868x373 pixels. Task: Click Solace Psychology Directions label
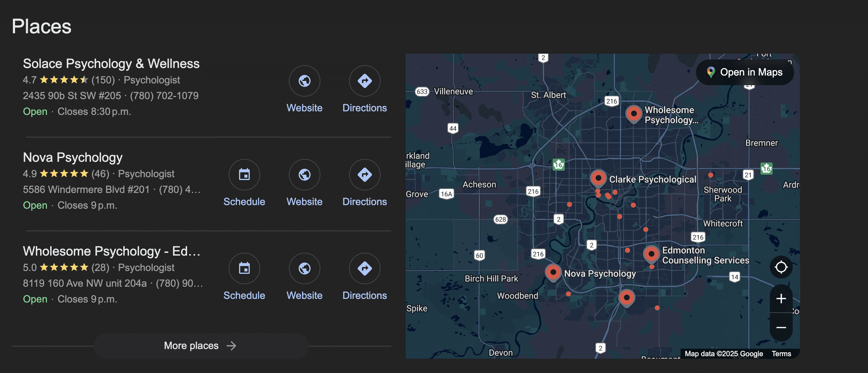click(x=365, y=108)
